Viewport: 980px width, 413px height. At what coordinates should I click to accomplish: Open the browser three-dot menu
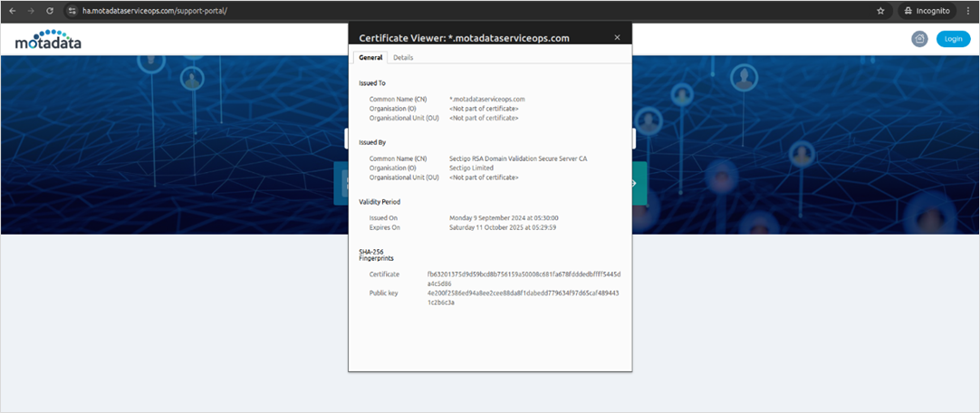click(968, 11)
